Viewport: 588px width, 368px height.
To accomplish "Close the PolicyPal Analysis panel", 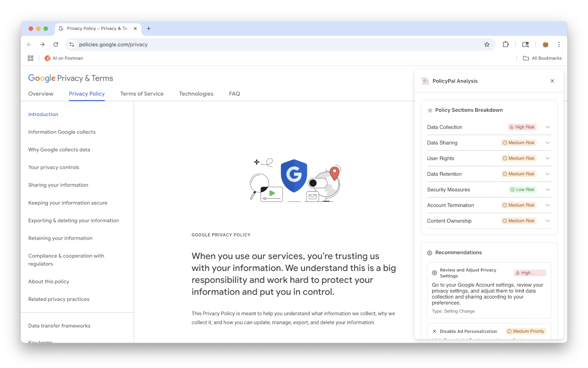I will 552,81.
